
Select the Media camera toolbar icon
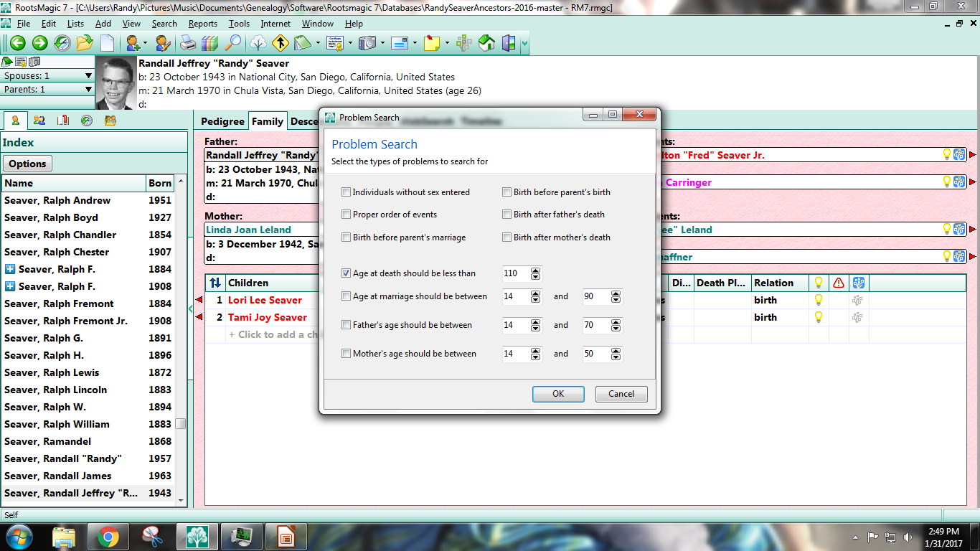coord(367,43)
